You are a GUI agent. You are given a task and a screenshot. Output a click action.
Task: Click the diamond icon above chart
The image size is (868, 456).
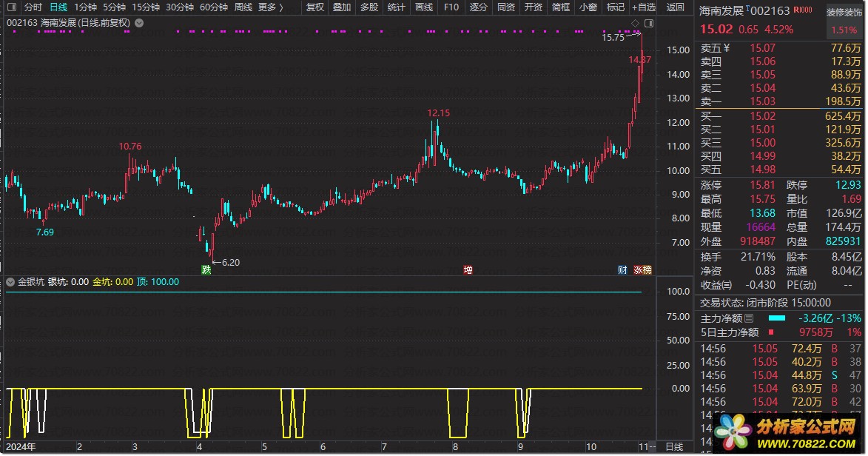[636, 23]
